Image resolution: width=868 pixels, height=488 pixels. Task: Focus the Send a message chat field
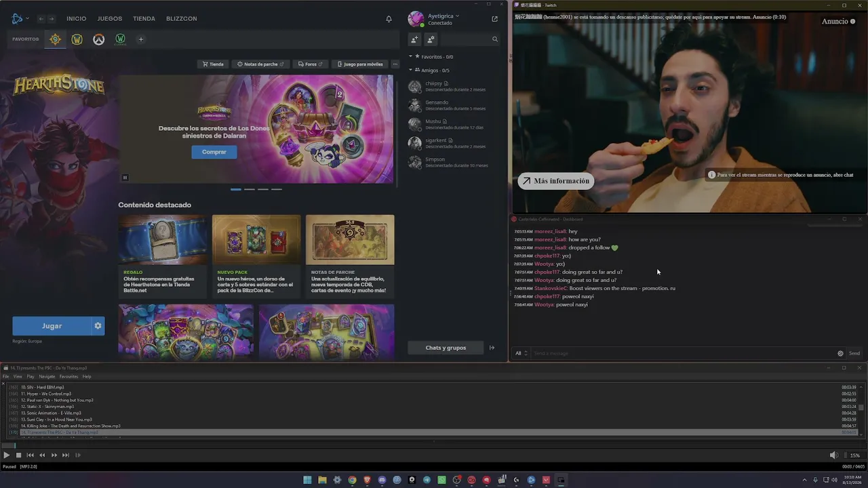(x=682, y=353)
